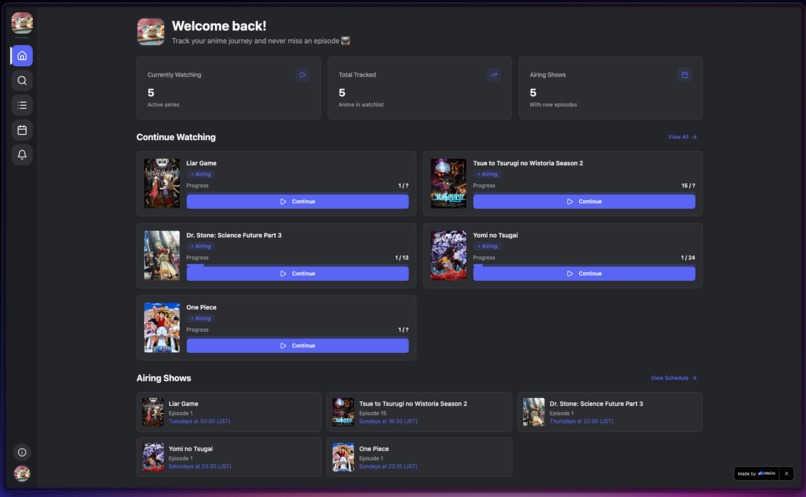
Task: Open the Search sidebar icon
Action: (22, 80)
